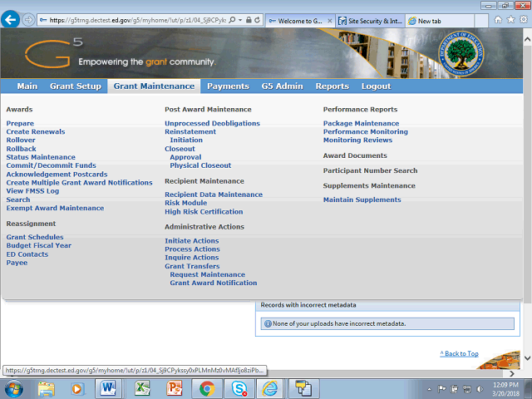The width and height of the screenshot is (532, 399).
Task: Open Grant Schedules link
Action: coord(35,237)
